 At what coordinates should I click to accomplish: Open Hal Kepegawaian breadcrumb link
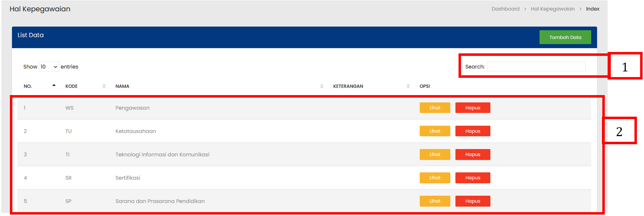(552, 9)
